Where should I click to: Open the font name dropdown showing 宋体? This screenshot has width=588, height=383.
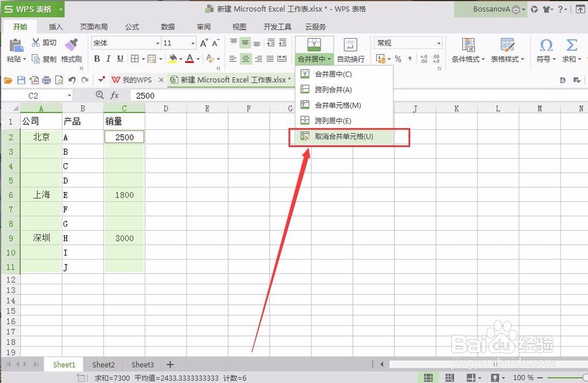[x=124, y=43]
